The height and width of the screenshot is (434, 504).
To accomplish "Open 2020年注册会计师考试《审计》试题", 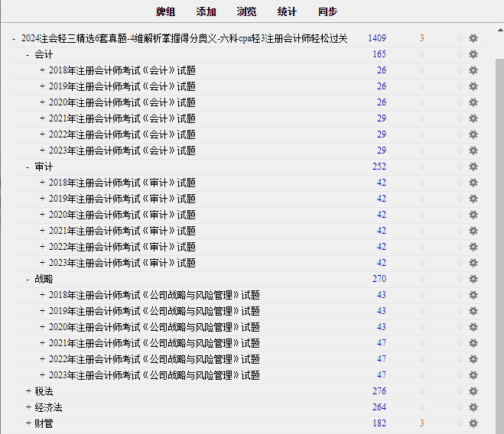I will click(122, 215).
